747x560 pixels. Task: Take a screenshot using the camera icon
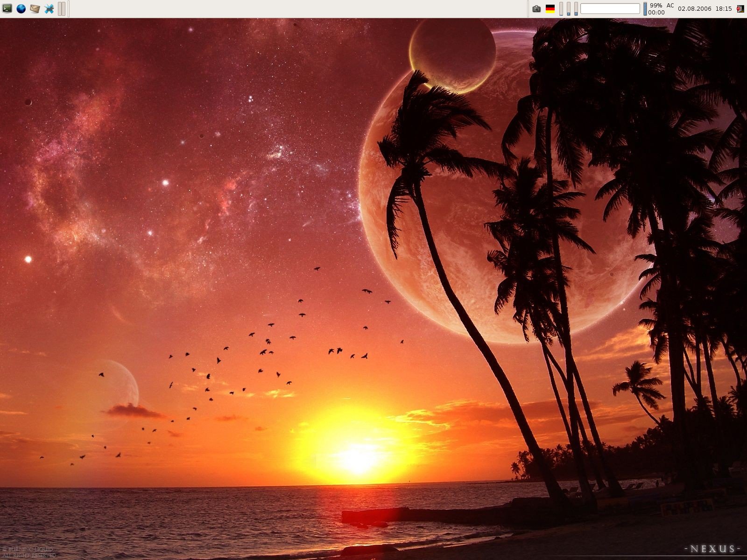[536, 8]
